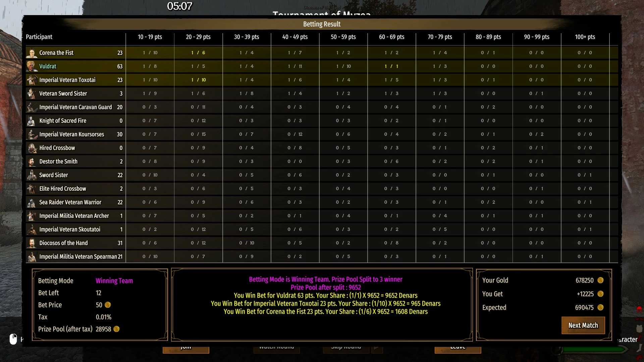Click Destor the Smith portrait
The width and height of the screenshot is (644, 362).
click(32, 162)
